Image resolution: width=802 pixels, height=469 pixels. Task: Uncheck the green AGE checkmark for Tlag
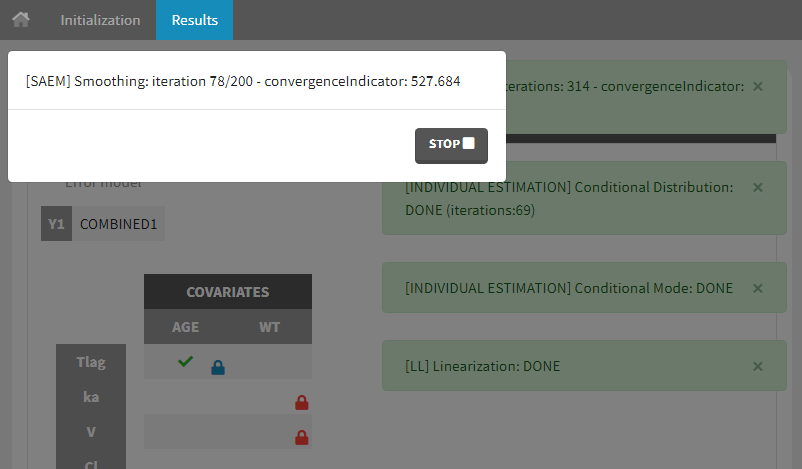[x=185, y=362]
